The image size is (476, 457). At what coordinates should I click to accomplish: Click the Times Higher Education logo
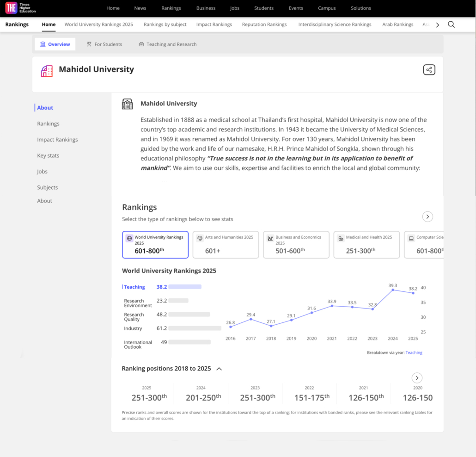point(20,8)
